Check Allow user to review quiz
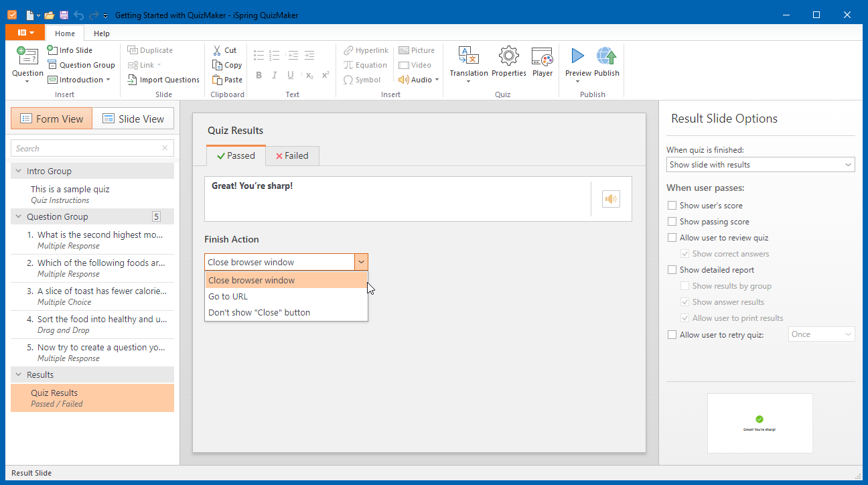The height and width of the screenshot is (485, 868). 672,238
